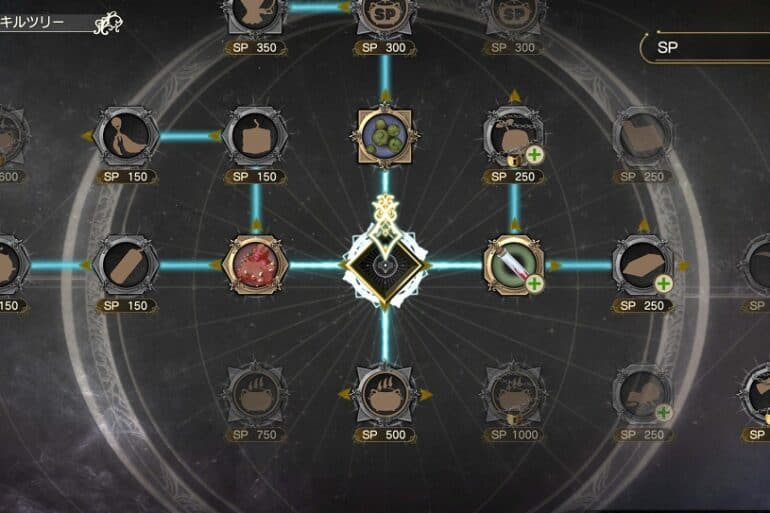This screenshot has width=770, height=513.
Task: Click gold arrow above locked pouch node
Action: click(x=514, y=96)
